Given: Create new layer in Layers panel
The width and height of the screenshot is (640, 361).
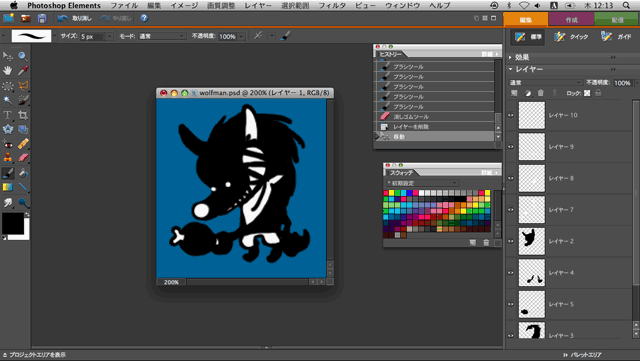Looking at the screenshot, I should click(514, 93).
